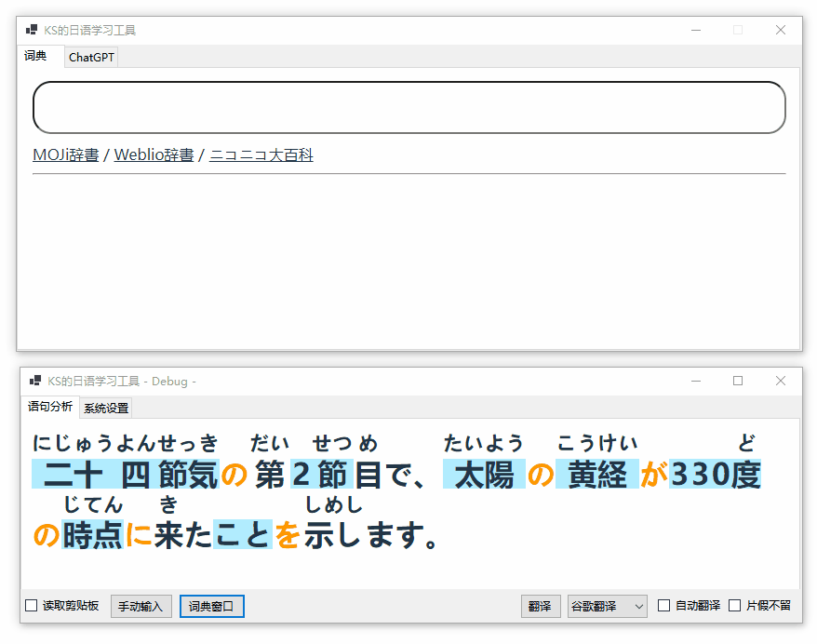Open the ニコニコ大百科 link
Image resolution: width=817 pixels, height=644 pixels.
261,155
